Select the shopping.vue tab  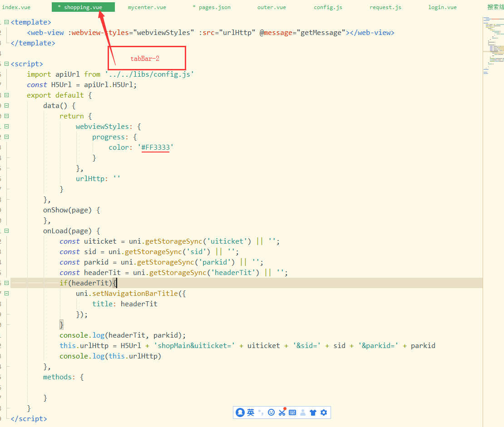point(83,7)
